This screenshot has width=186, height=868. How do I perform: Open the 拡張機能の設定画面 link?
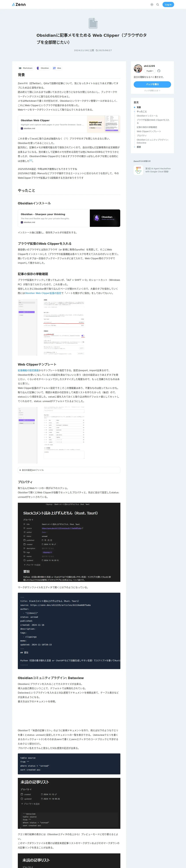pyautogui.click(x=28, y=370)
